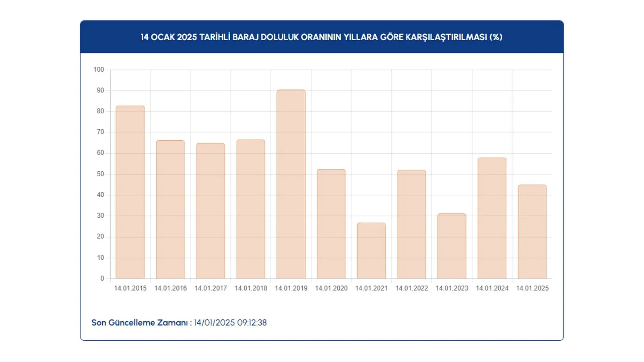The image size is (644, 362).
Task: Click the y-axis value 80
Action: click(x=100, y=111)
